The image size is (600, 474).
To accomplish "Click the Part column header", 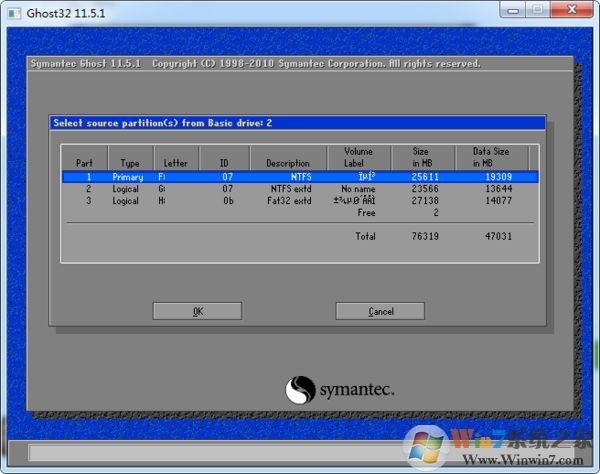I will [84, 163].
